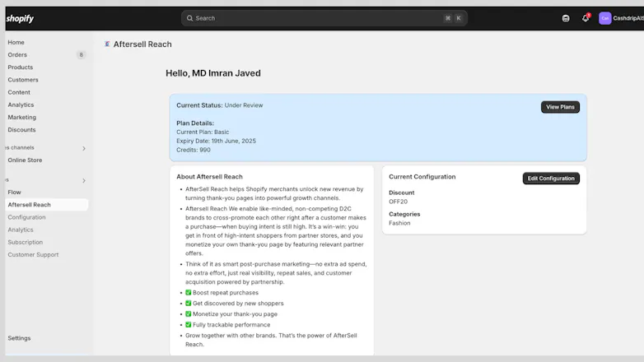Click the 'Get discovered by new shoppers' check icon
This screenshot has height=362, width=644.
pos(188,304)
